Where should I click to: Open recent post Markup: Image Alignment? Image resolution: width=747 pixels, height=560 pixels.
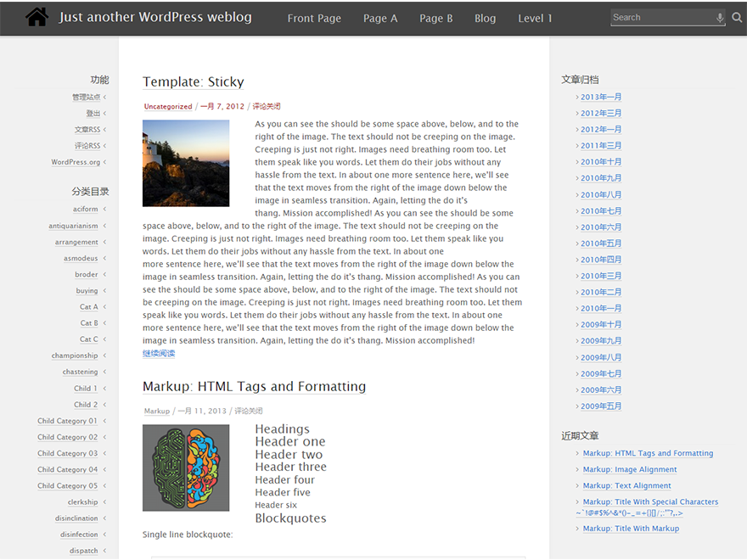coord(629,469)
